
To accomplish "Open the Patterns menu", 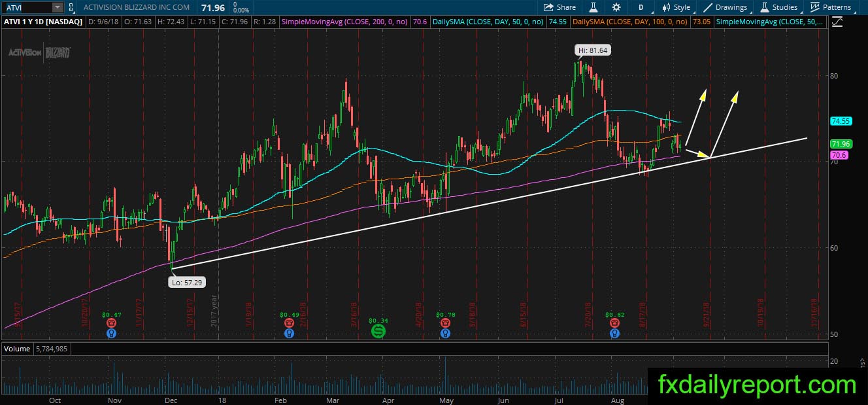I will tap(831, 7).
